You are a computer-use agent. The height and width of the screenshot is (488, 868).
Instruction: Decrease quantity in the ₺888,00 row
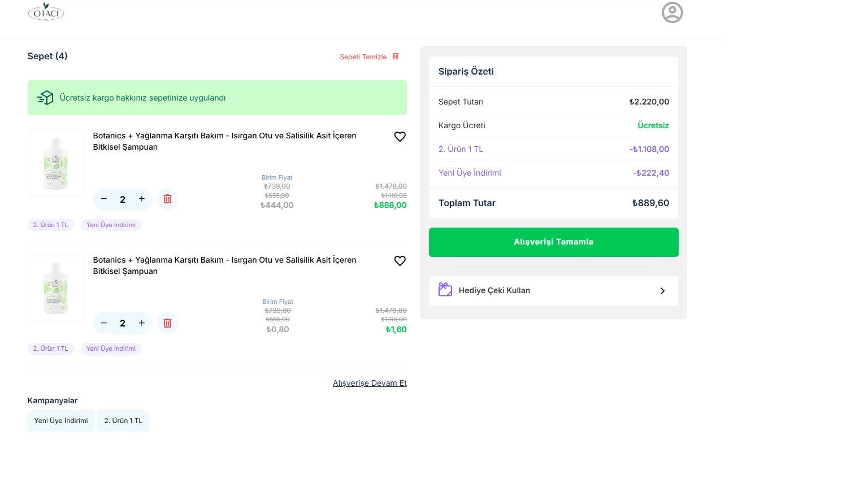104,199
